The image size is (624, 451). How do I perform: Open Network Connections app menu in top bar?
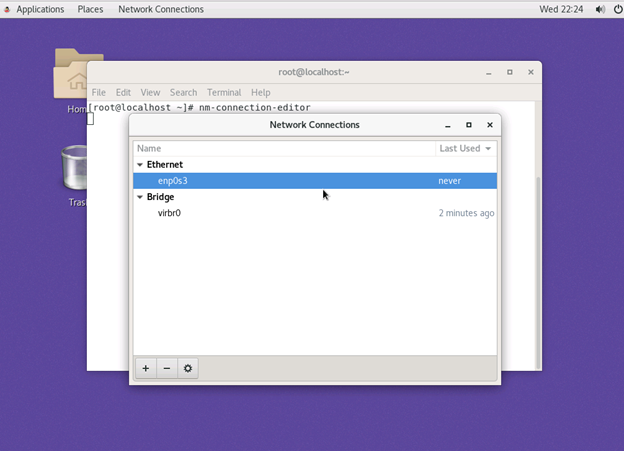pos(161,9)
